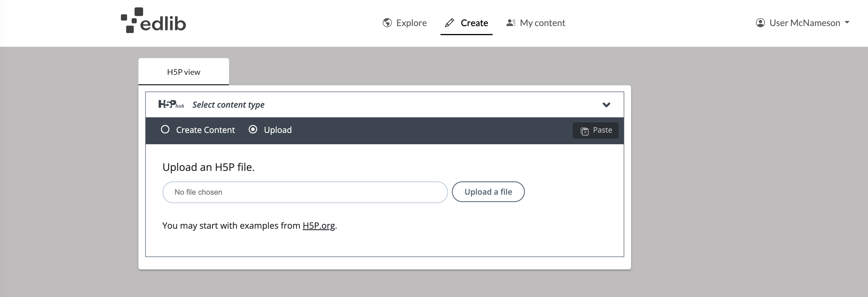The width and height of the screenshot is (868, 297).
Task: Click the clipboard icon on Paste button
Action: [x=584, y=130]
